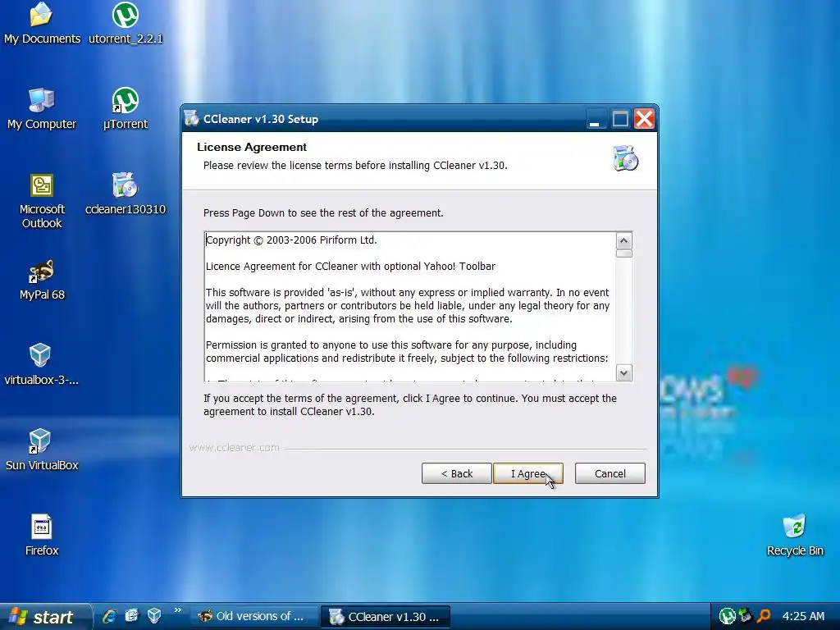The image size is (840, 630).
Task: Select the Recycle Bin icon
Action: [794, 536]
